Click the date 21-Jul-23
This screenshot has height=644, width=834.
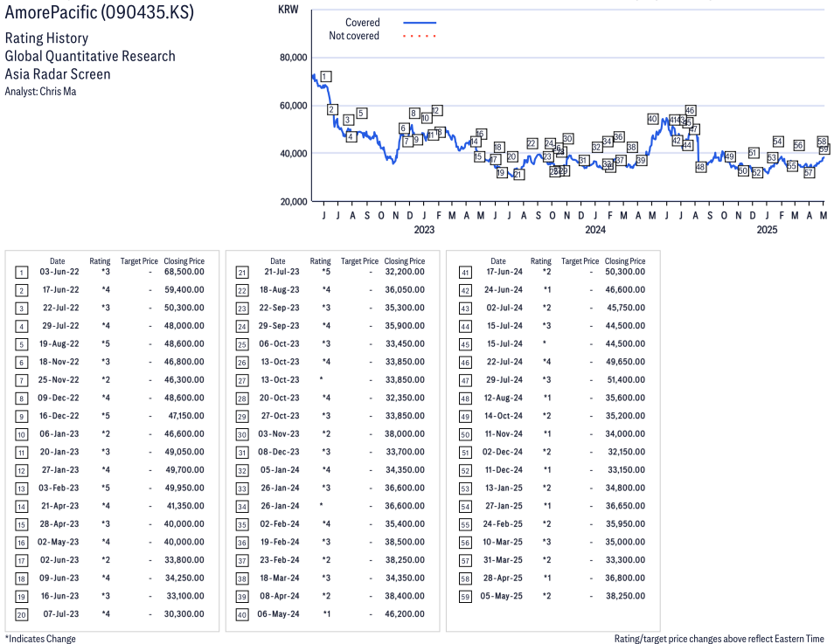pyautogui.click(x=281, y=272)
